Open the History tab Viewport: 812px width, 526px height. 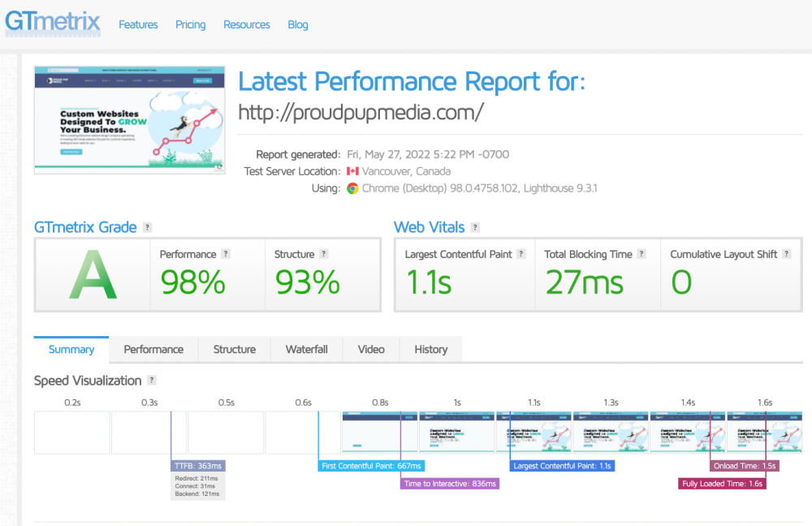click(x=431, y=350)
